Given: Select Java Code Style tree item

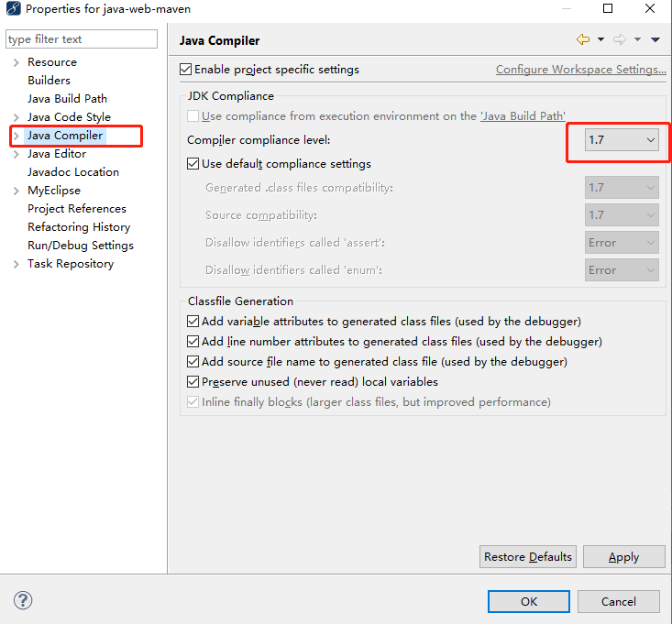Looking at the screenshot, I should click(69, 117).
